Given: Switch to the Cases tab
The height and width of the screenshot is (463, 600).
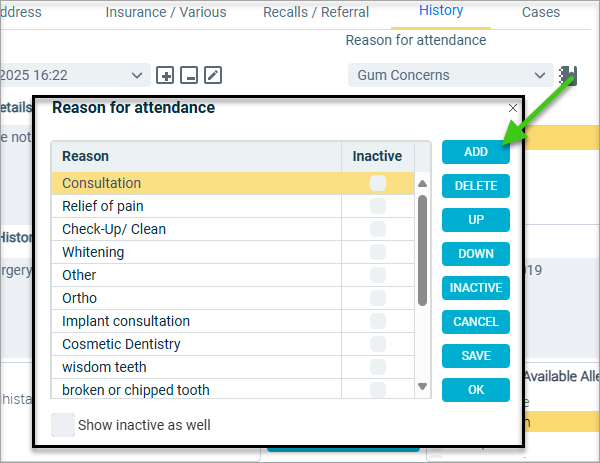Looking at the screenshot, I should (x=541, y=12).
